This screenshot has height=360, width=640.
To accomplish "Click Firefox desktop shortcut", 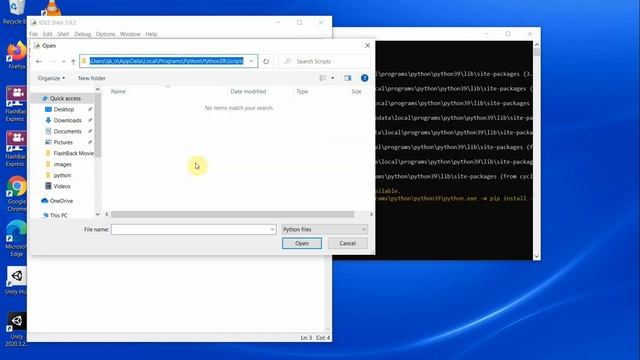I will click(x=16, y=55).
